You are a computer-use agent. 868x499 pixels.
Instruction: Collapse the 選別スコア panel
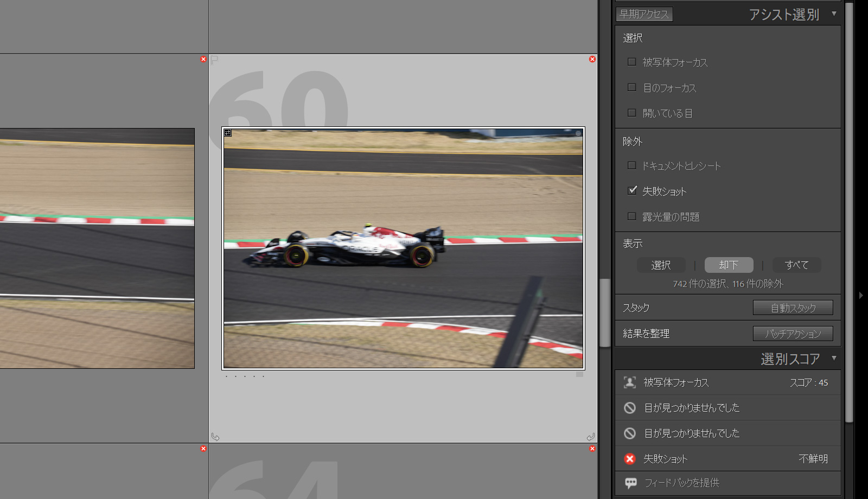click(x=834, y=358)
